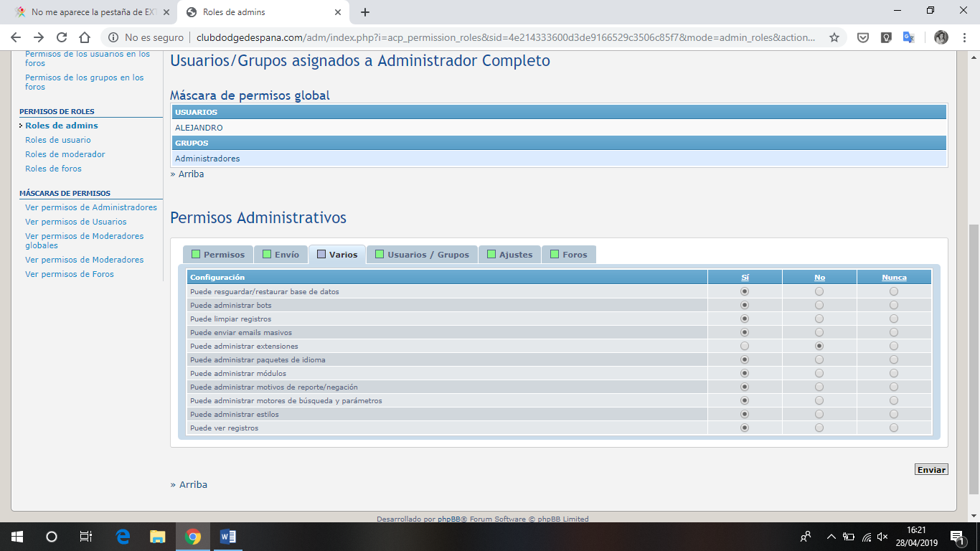The height and width of the screenshot is (551, 980).
Task: Open a new browser tab
Action: pos(365,12)
